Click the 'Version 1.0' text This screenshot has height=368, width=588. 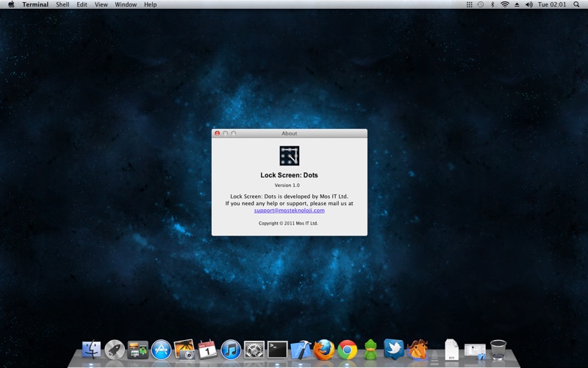click(287, 185)
